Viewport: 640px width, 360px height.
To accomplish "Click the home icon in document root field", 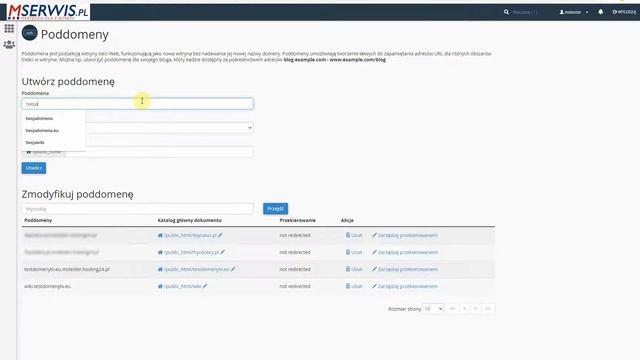I will point(29,152).
